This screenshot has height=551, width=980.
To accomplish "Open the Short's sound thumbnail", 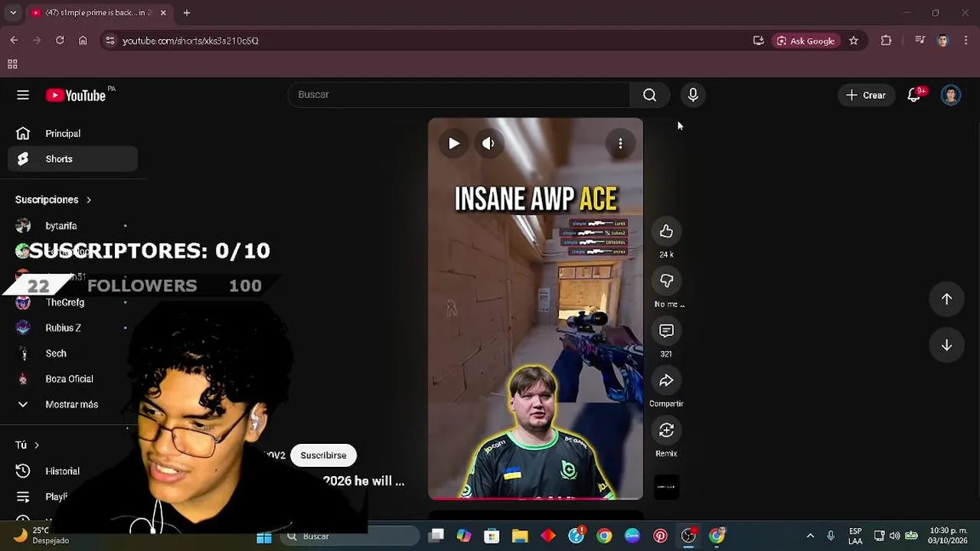I will point(666,487).
